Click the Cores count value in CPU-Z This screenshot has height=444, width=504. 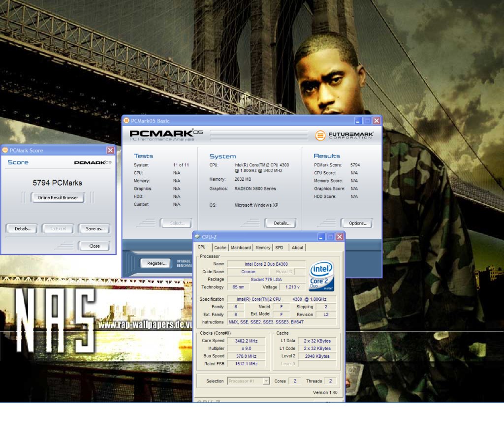point(295,381)
